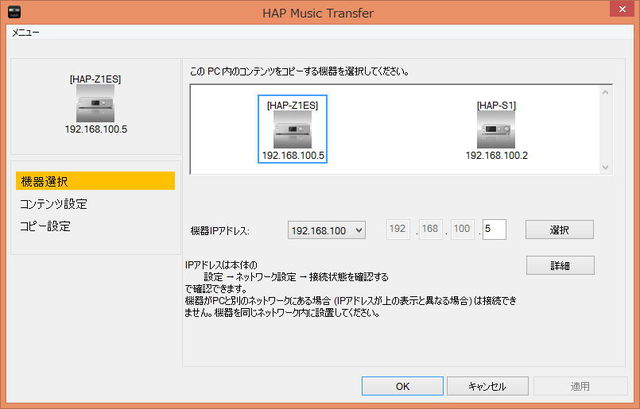This screenshot has height=409, width=640.
Task: Expand the 192.168.100 network dropdown
Action: tap(327, 230)
